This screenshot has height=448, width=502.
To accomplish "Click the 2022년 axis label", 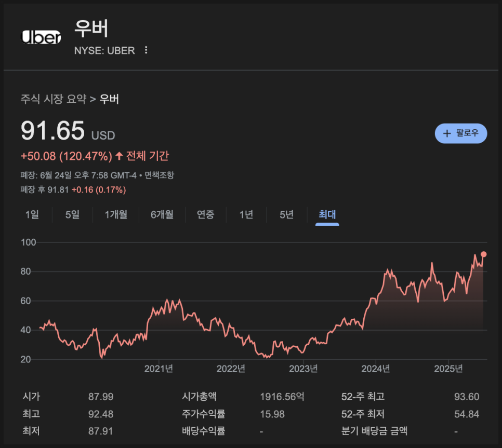I will point(231,369).
